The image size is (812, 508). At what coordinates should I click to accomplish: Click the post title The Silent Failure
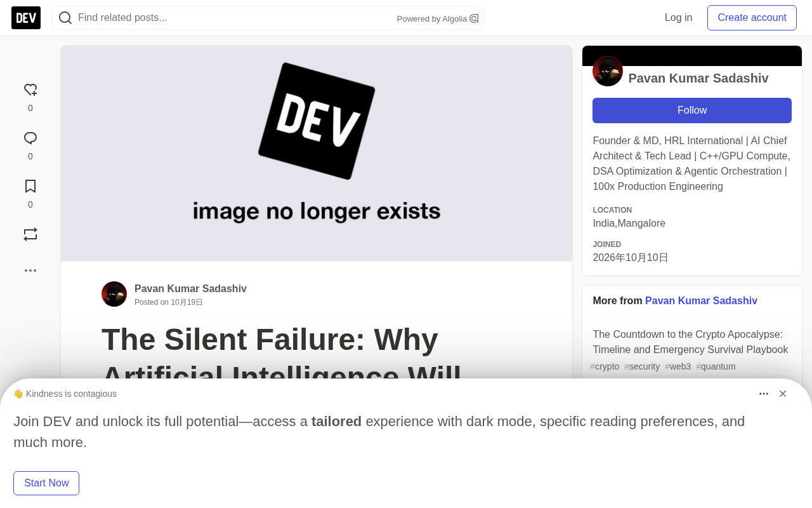(x=282, y=351)
